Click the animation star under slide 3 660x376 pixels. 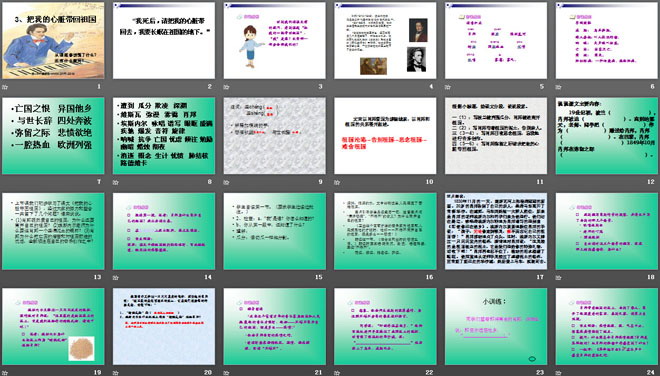click(x=226, y=87)
